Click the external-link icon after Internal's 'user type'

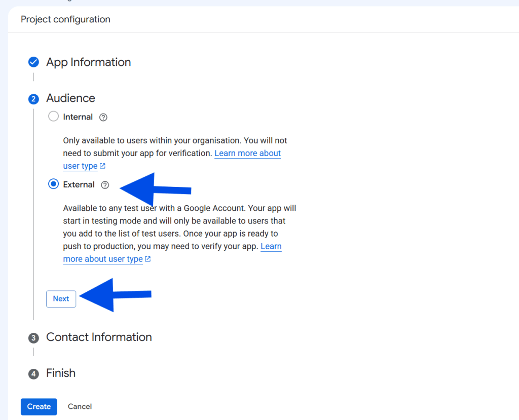click(102, 166)
